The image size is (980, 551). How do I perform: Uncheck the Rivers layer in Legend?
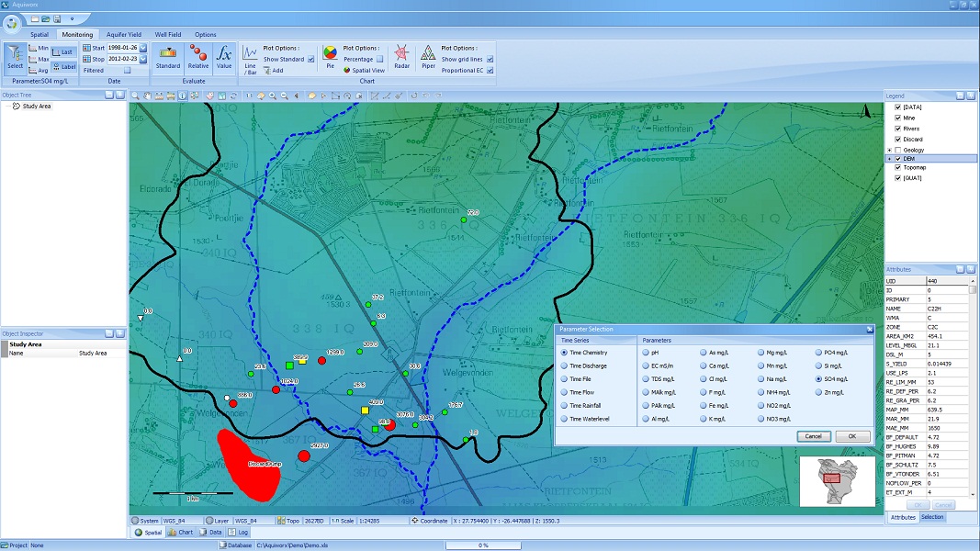click(x=898, y=129)
